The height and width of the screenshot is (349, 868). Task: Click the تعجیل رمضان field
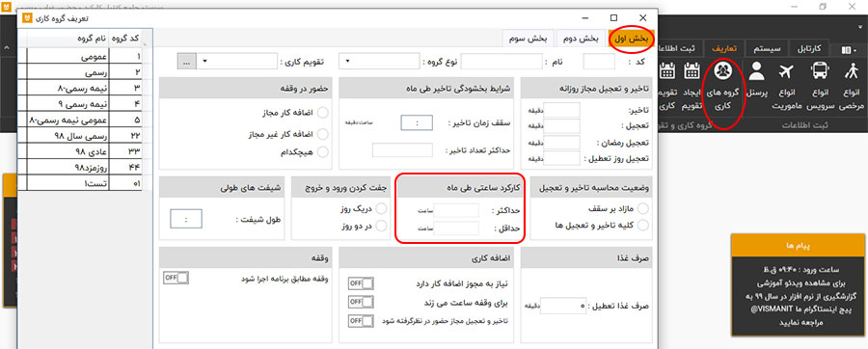pyautogui.click(x=562, y=143)
